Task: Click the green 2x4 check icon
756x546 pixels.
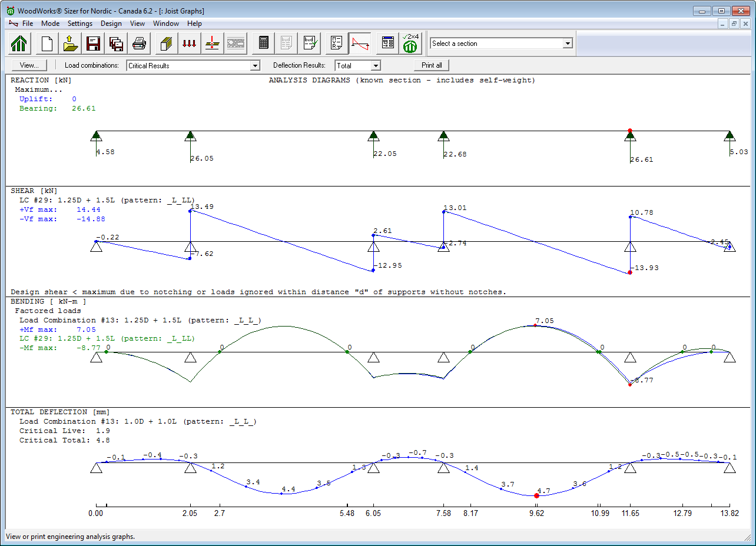Action: [x=410, y=44]
